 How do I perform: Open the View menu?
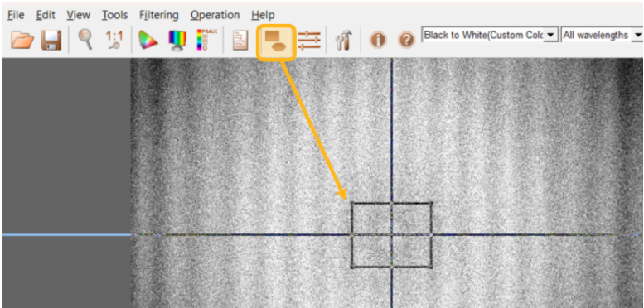point(79,15)
